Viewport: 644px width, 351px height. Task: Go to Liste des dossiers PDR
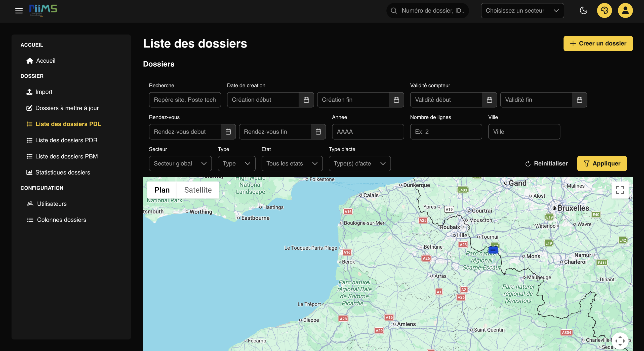point(66,140)
